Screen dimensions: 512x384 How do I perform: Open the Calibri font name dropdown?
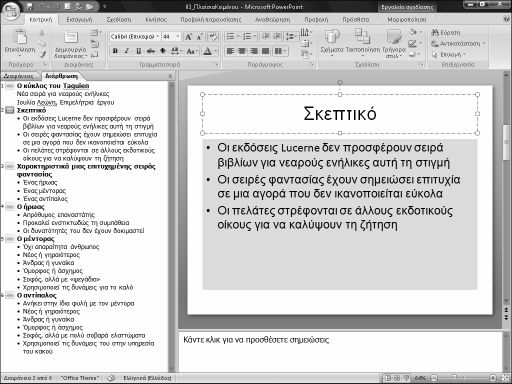point(157,36)
